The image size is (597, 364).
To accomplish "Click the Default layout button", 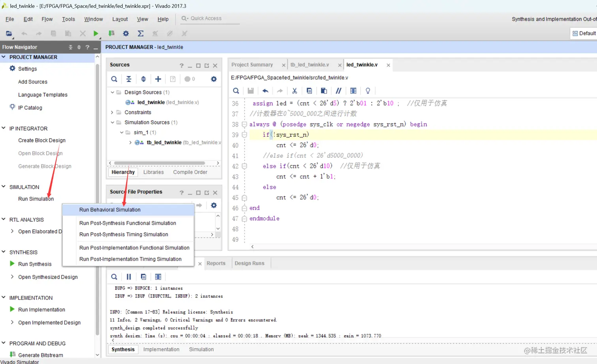I will click(584, 34).
